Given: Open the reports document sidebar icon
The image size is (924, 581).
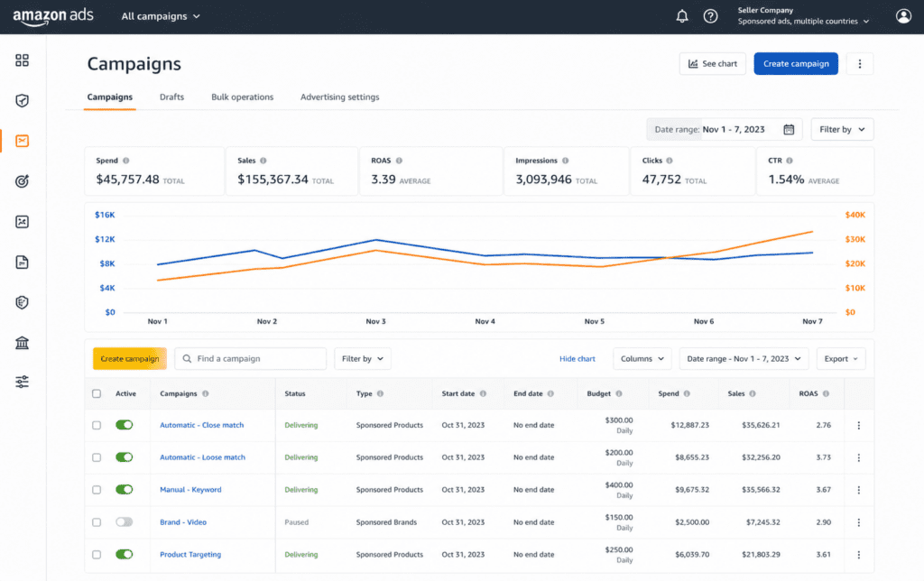Looking at the screenshot, I should [22, 263].
